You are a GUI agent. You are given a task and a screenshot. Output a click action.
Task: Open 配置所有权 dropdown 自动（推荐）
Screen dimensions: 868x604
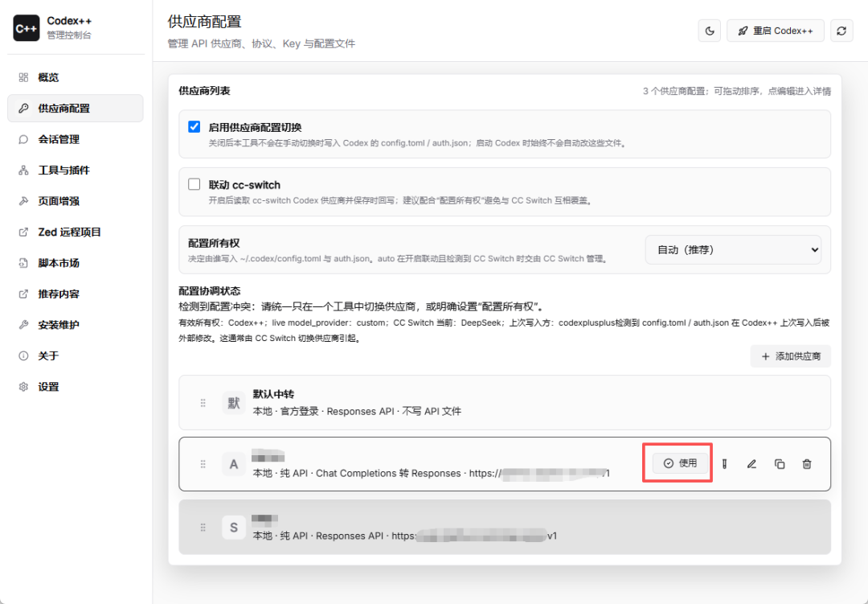pyautogui.click(x=733, y=250)
